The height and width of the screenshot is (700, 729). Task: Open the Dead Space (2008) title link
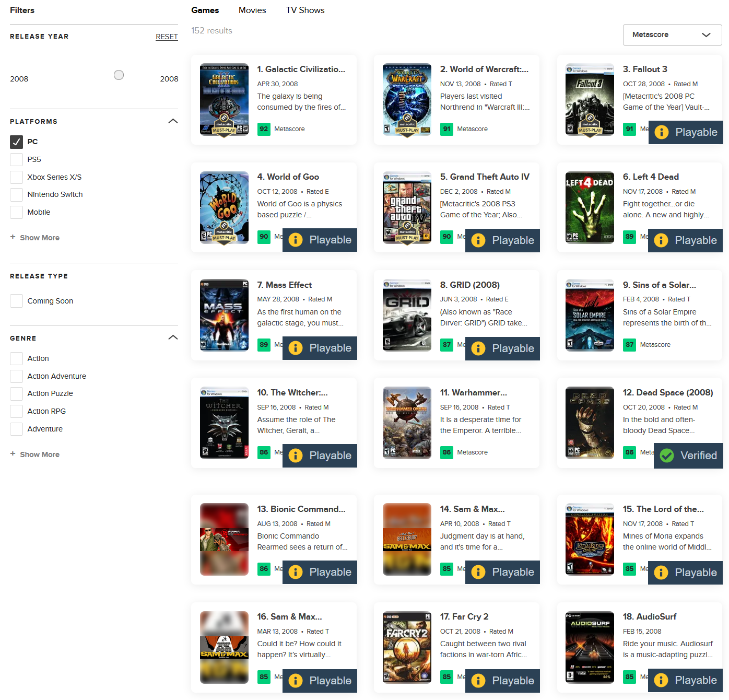pyautogui.click(x=668, y=392)
